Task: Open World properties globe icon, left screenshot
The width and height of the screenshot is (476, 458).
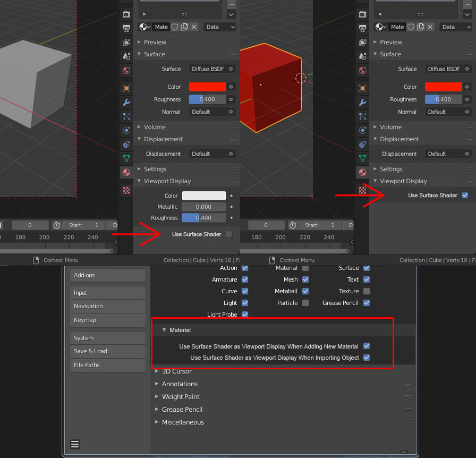Action: click(x=126, y=71)
